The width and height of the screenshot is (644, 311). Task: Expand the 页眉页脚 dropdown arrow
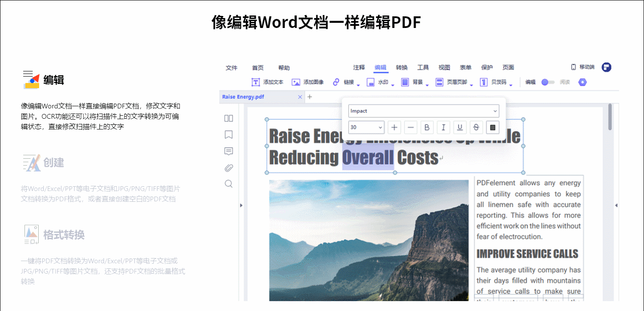pos(471,85)
